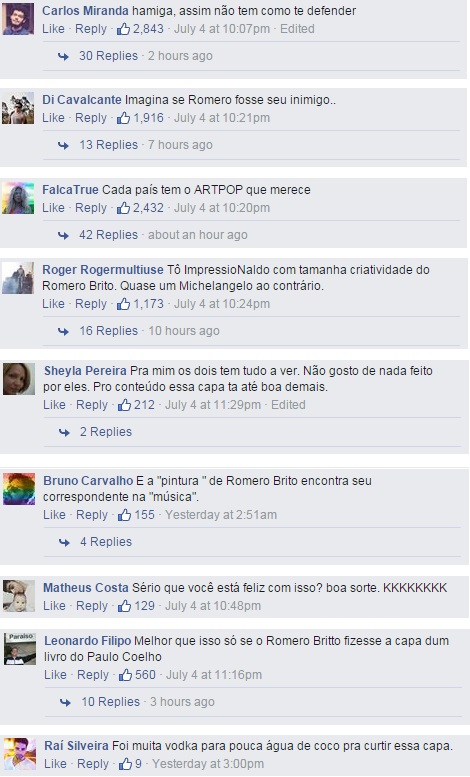Click thumbs-up icon on Carlos Miranda's comment
This screenshot has height=777, width=470.
[123, 29]
